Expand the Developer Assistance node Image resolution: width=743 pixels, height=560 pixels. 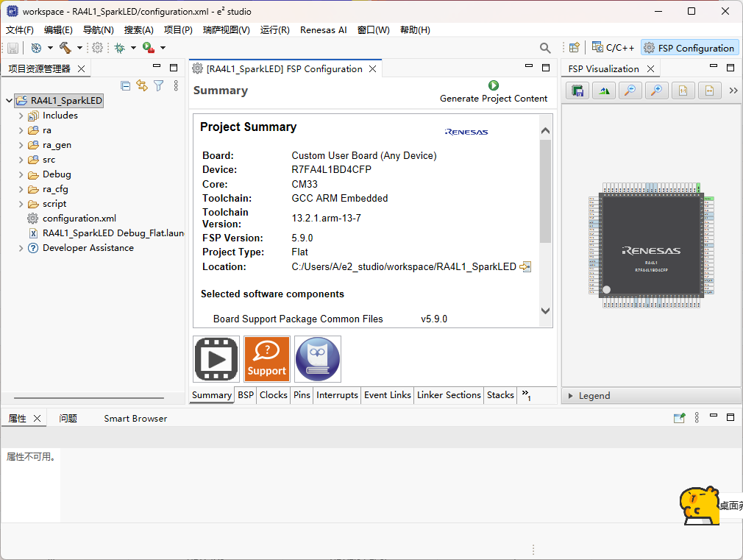click(x=21, y=248)
